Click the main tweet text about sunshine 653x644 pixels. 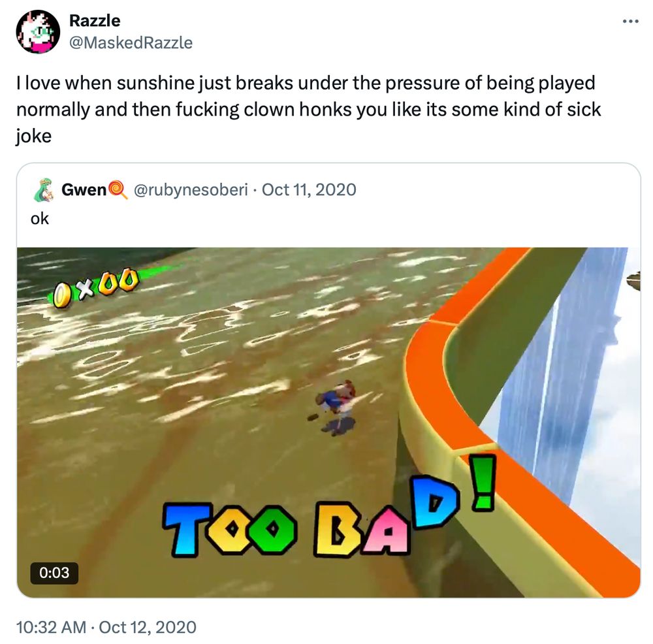click(309, 109)
